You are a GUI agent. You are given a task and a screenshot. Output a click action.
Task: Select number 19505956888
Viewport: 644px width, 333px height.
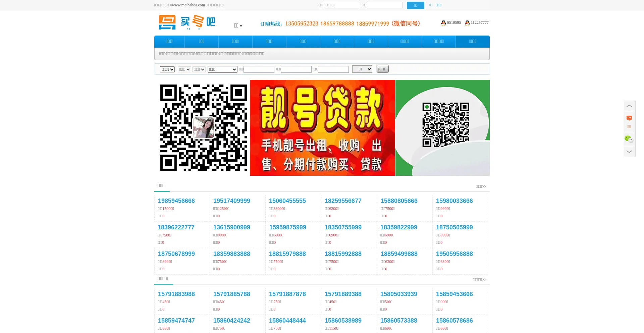(454, 254)
